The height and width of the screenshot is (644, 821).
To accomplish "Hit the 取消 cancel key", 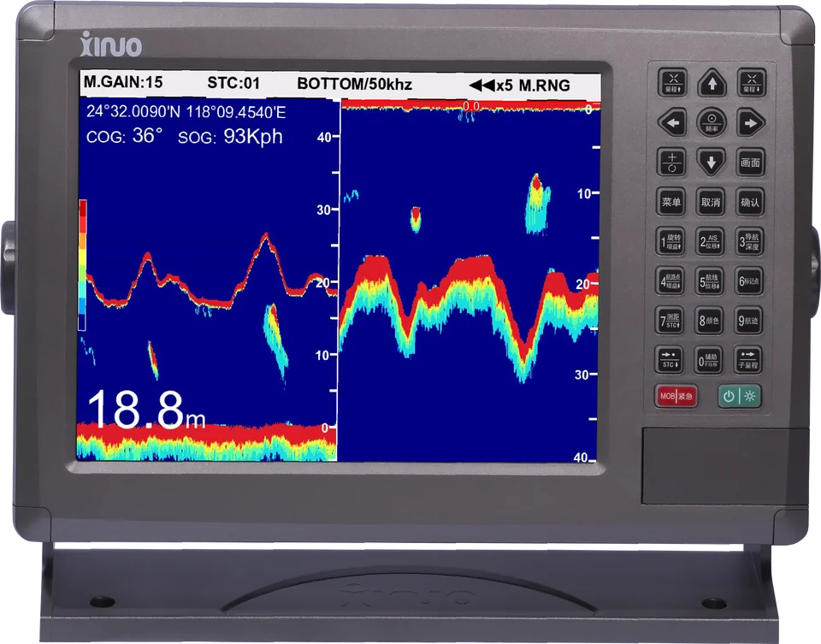I will (x=711, y=202).
